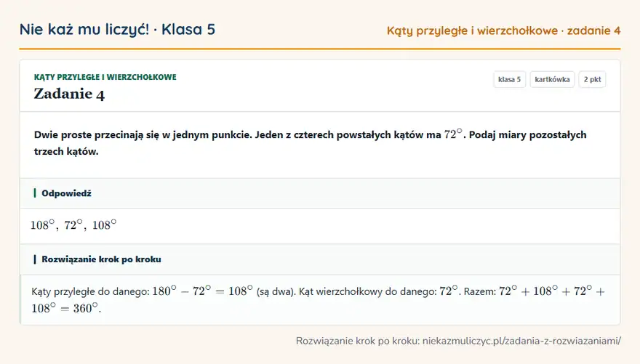Click the 'kartkówka' tag
Screen dimensions: 640x364
pyautogui.click(x=552, y=79)
